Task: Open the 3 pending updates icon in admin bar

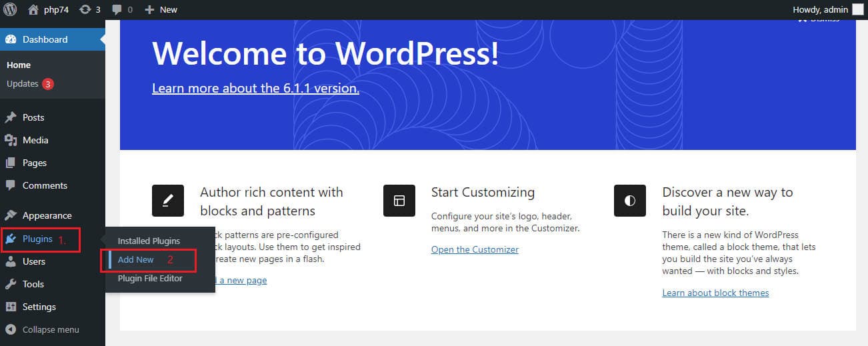Action: click(x=90, y=10)
